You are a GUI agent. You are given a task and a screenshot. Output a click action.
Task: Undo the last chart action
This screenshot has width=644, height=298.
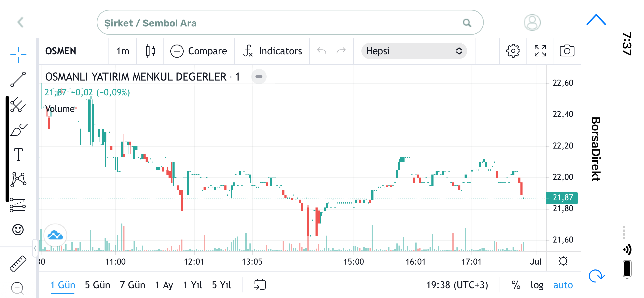tap(322, 51)
